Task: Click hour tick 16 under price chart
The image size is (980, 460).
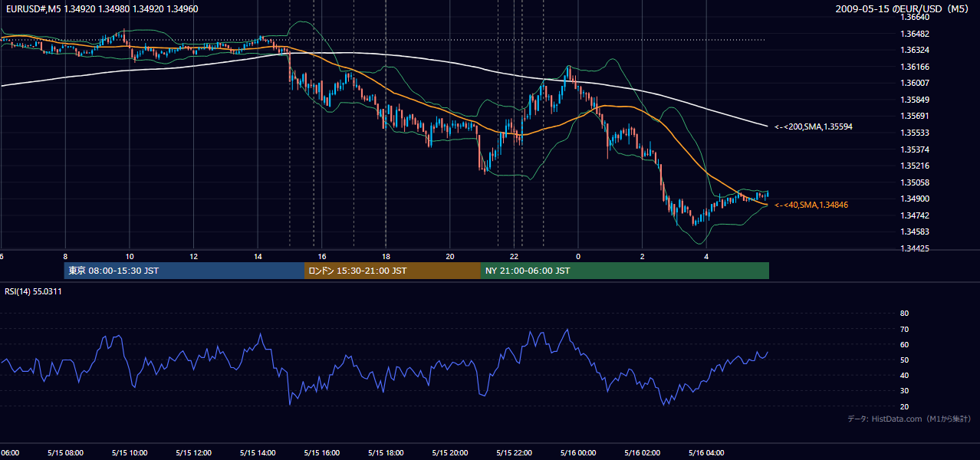Action: coord(321,256)
